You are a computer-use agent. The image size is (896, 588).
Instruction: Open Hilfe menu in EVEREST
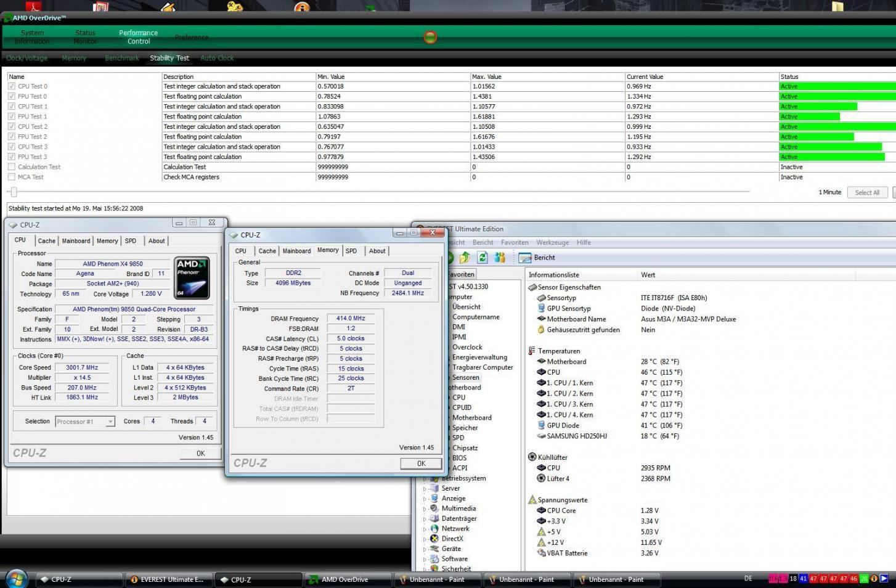pos(584,242)
